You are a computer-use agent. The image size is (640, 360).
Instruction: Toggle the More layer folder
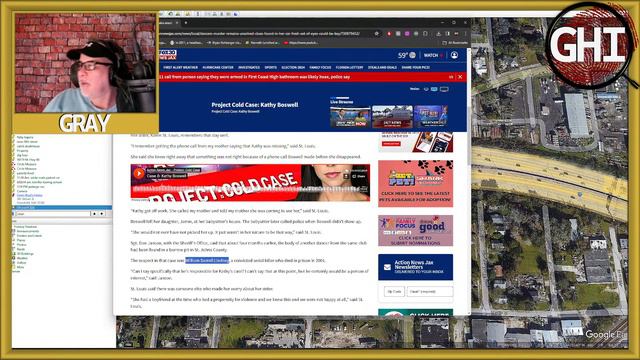pos(20,267)
